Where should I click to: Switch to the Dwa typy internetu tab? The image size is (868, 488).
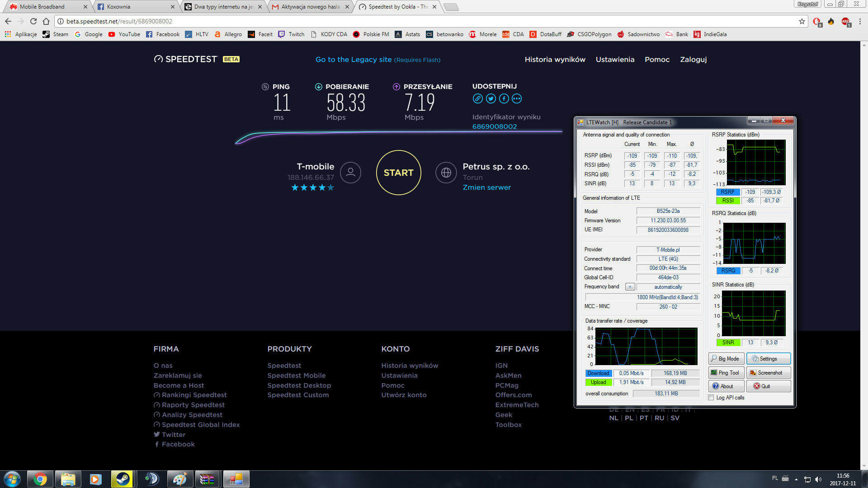pyautogui.click(x=222, y=7)
